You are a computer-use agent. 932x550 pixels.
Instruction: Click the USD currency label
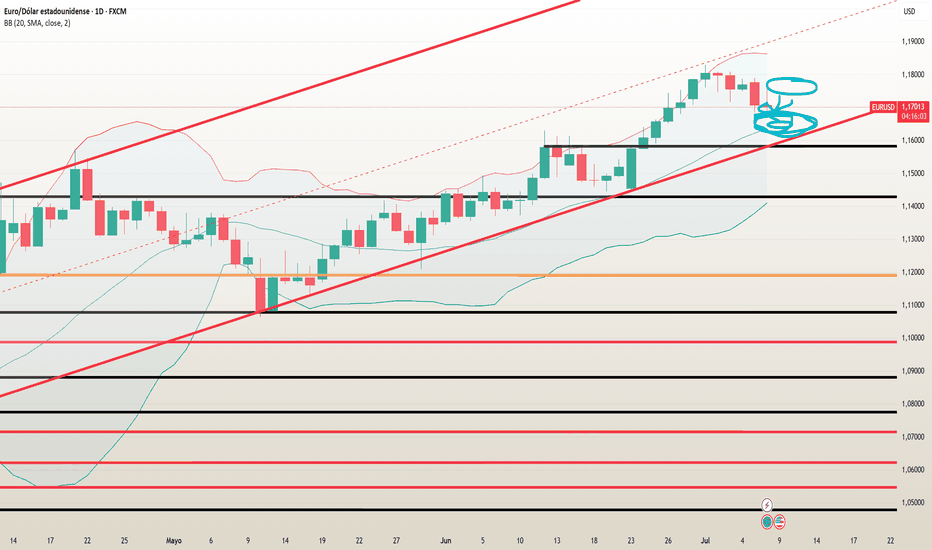[x=909, y=11]
